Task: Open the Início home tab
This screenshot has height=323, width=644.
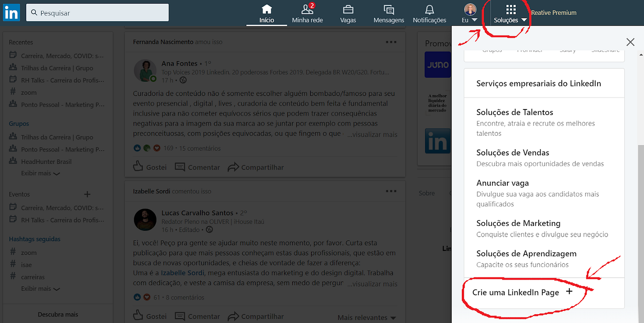Action: pos(266,13)
